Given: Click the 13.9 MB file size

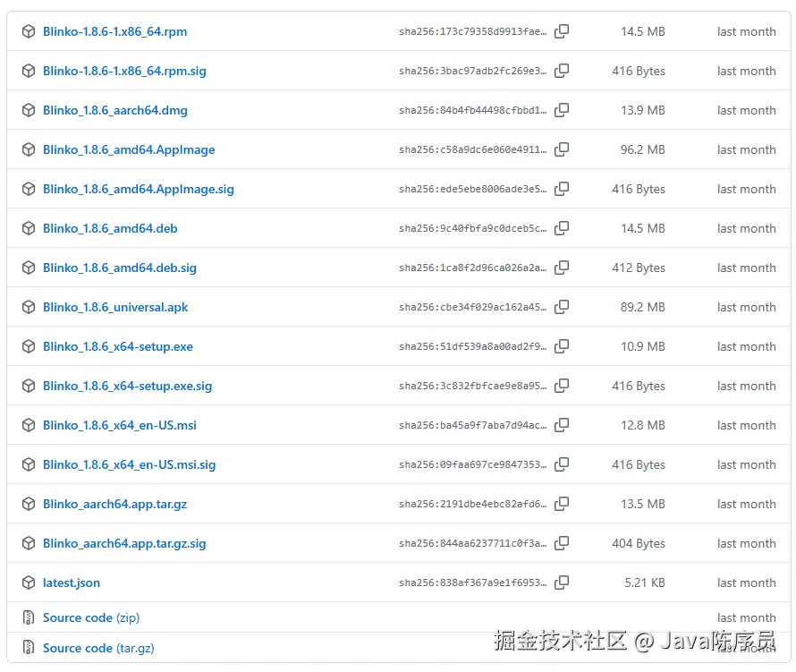Looking at the screenshot, I should [643, 110].
